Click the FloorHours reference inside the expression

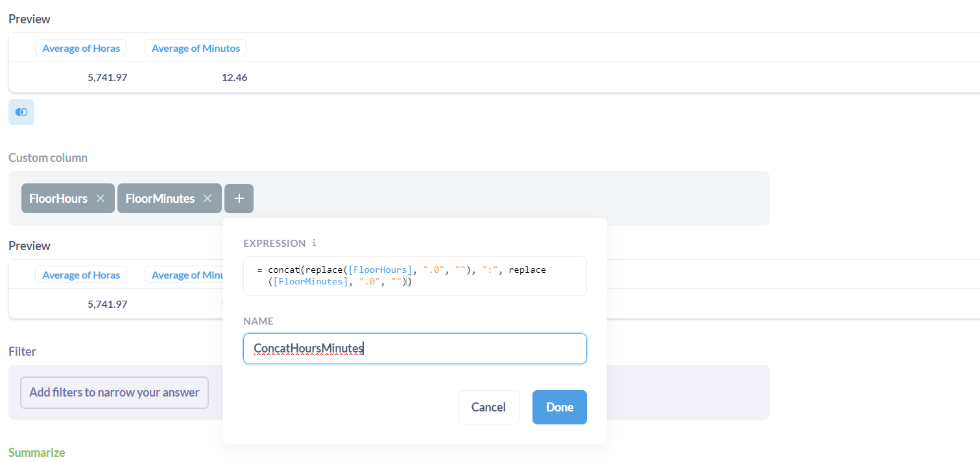tap(381, 269)
